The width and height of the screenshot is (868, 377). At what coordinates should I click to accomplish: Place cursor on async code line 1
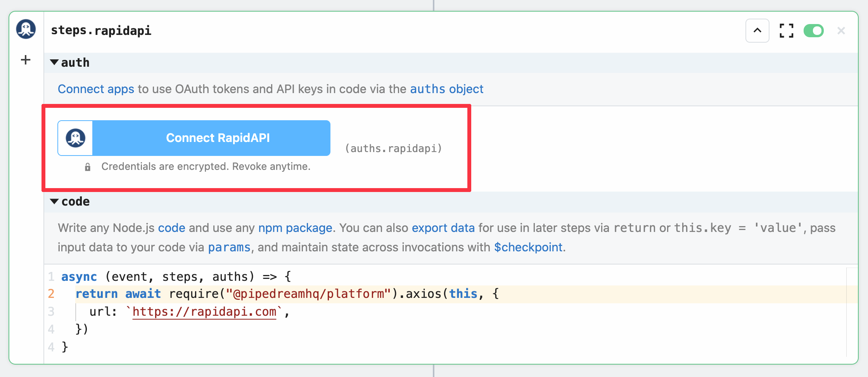176,277
